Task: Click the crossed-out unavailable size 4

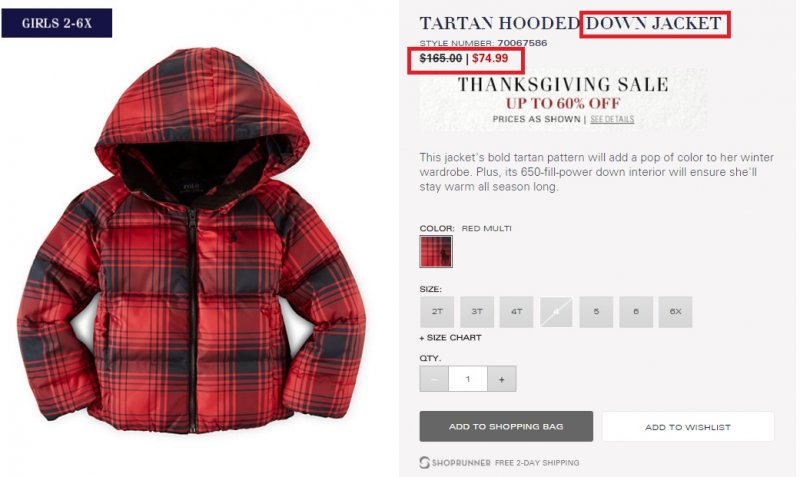Action: coord(556,312)
